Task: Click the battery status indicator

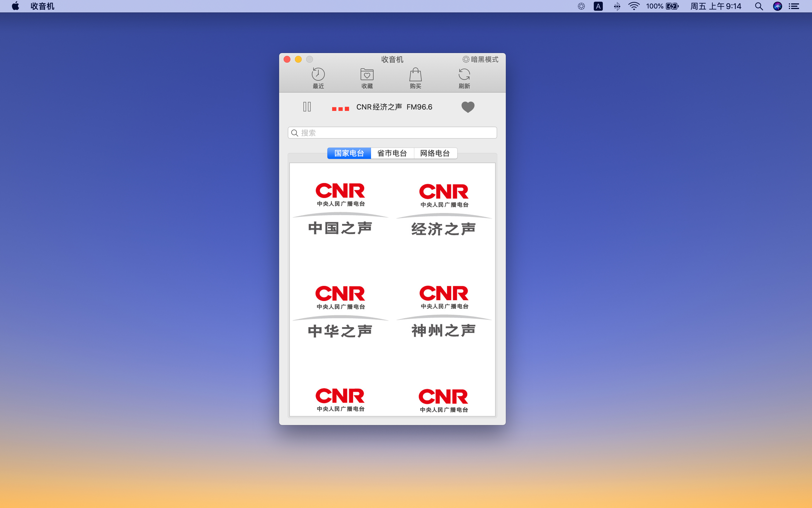Action: [x=662, y=6]
